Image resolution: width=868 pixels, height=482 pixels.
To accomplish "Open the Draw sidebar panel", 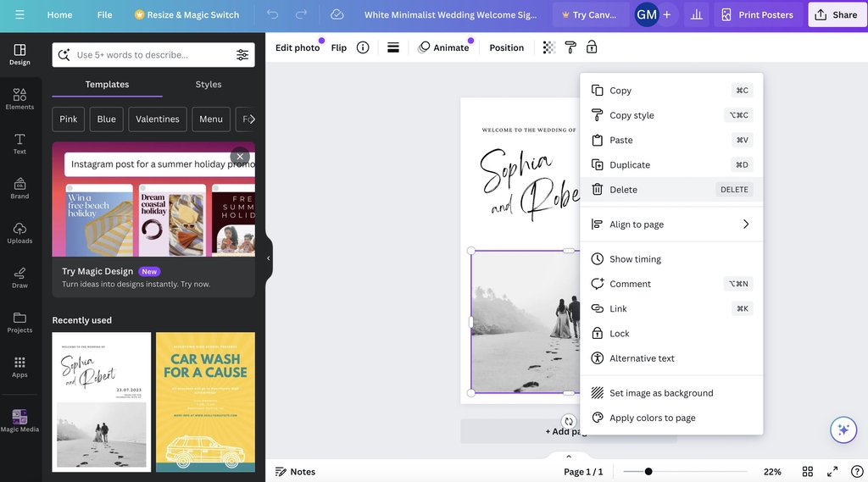I will click(19, 278).
